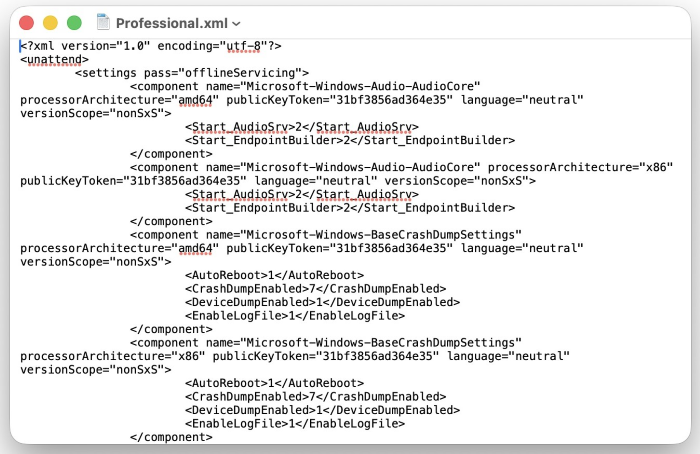Zoom the window with the green button

pyautogui.click(x=74, y=23)
